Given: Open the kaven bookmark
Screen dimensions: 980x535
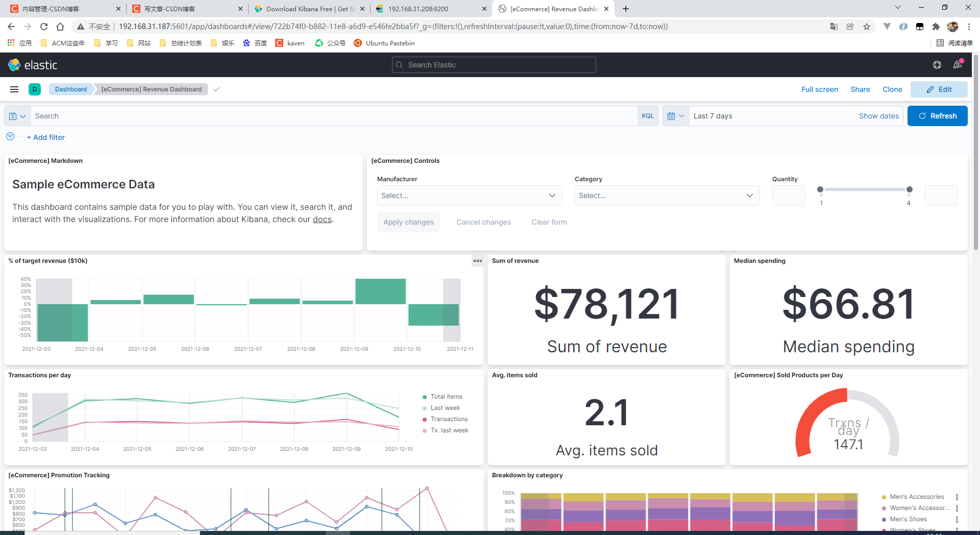Looking at the screenshot, I should pyautogui.click(x=290, y=43).
